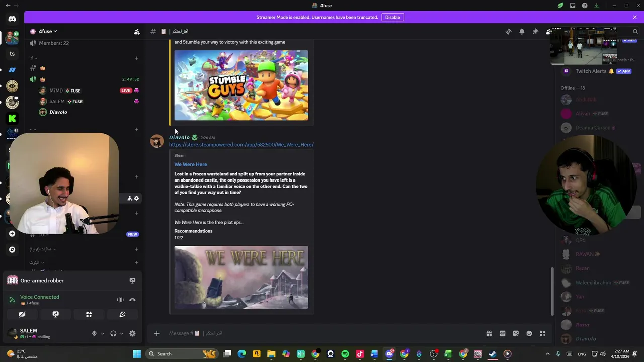Viewport: 644px width, 362px height.
Task: Open Spotify from the taskbar
Action: (345, 354)
